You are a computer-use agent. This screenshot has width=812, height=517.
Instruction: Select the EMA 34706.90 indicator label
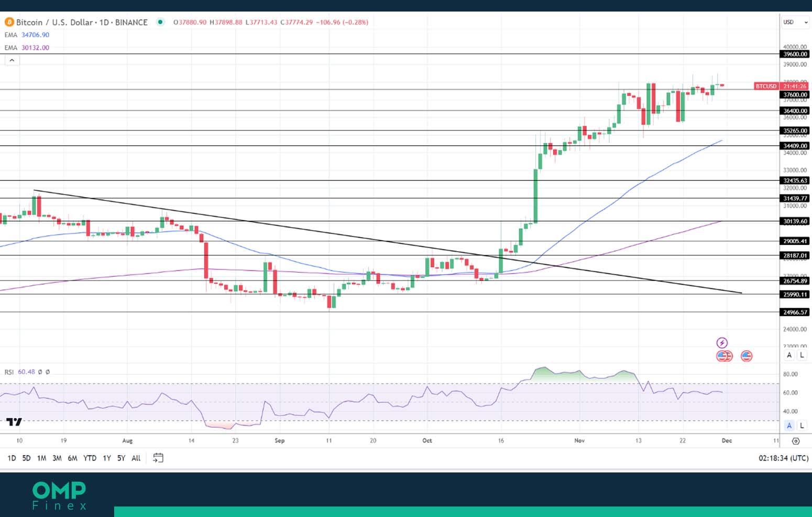click(x=27, y=35)
